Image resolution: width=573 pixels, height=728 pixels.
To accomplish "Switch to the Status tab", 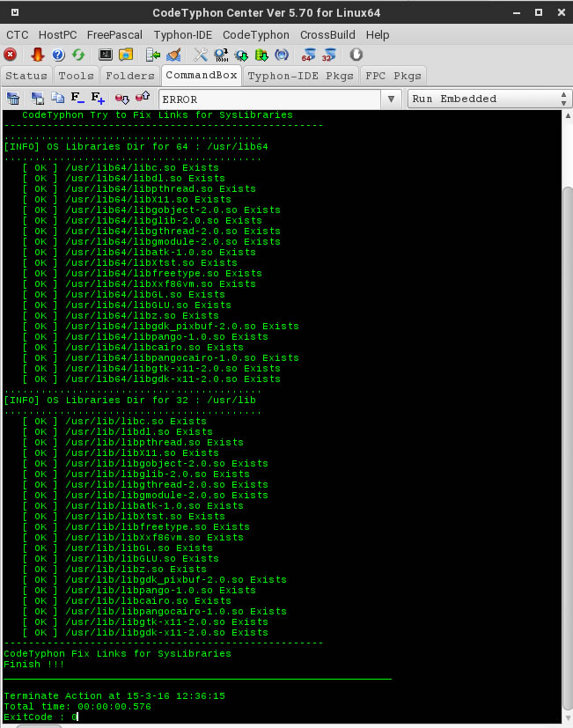I will 26,76.
